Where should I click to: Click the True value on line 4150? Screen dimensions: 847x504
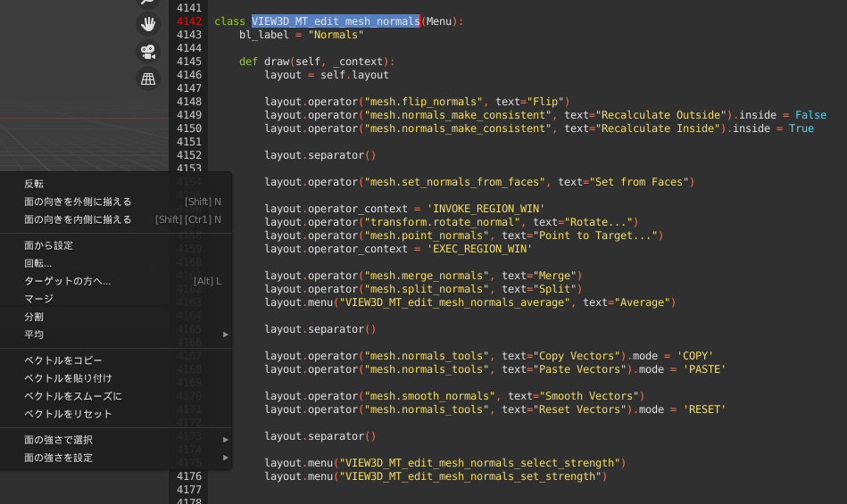tap(801, 128)
